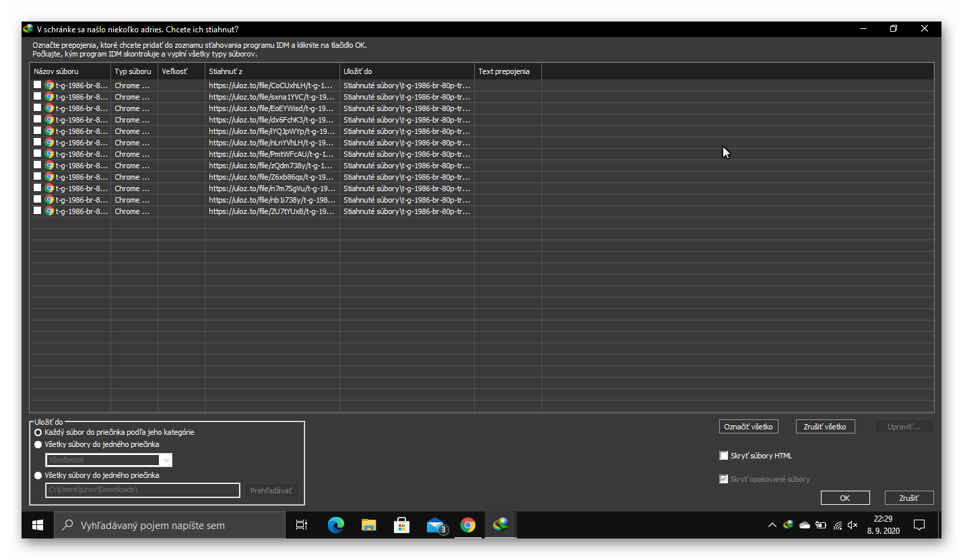The image size is (963, 560).
Task: Click the 'Upraviť...' button
Action: click(904, 427)
